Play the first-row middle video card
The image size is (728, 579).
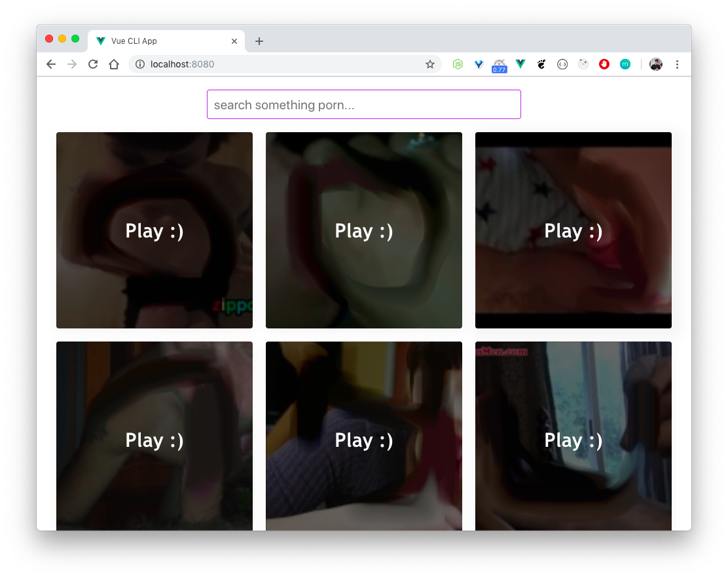click(364, 230)
